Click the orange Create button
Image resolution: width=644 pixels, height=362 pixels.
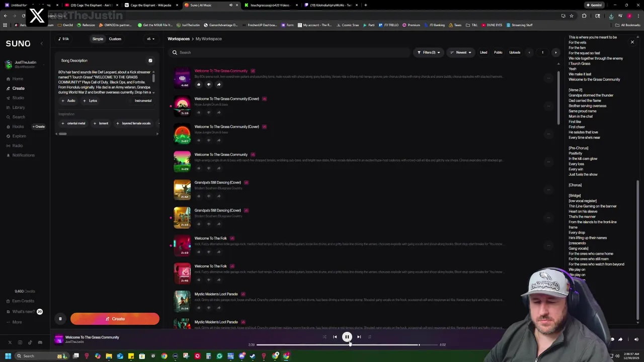[115, 319]
